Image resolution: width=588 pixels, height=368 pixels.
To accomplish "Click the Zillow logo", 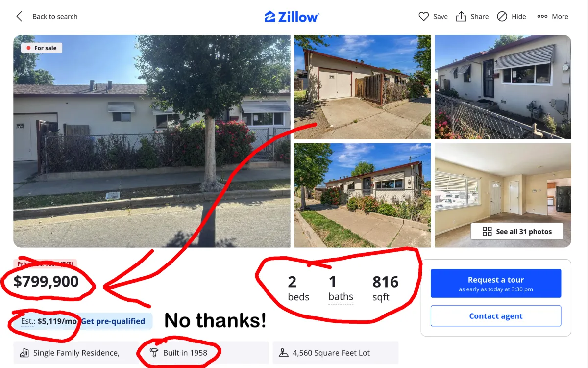I will [292, 17].
